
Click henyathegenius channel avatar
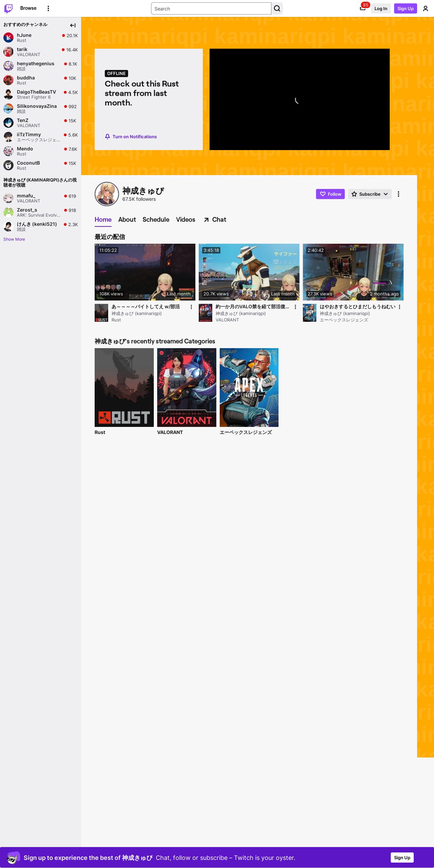[x=8, y=66]
